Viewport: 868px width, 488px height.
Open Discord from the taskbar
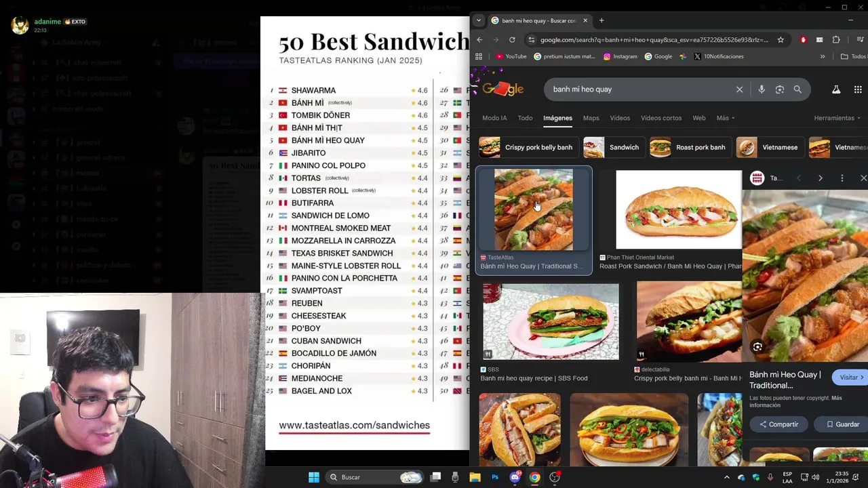515,477
